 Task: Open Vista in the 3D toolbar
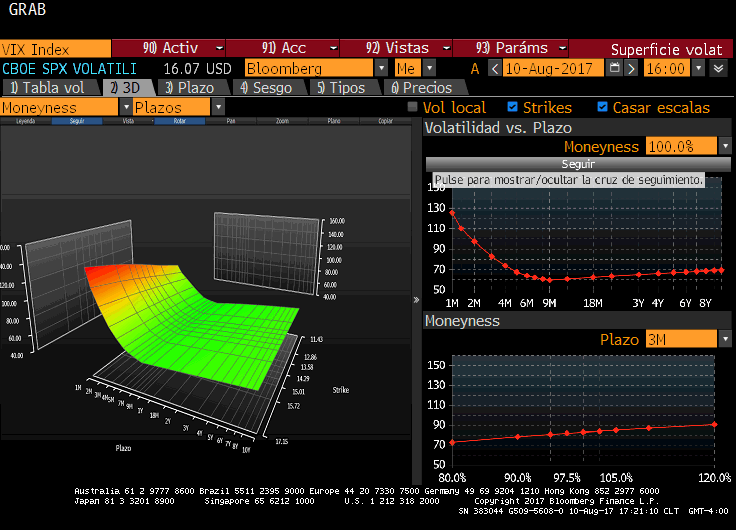pyautogui.click(x=128, y=121)
